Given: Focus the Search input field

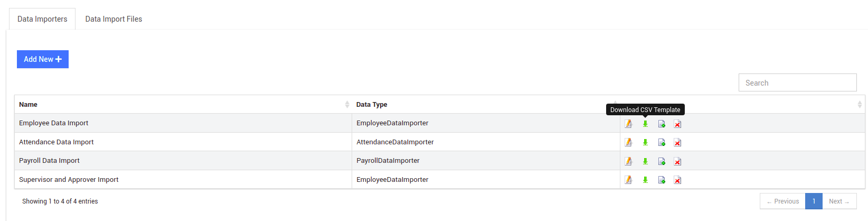Looking at the screenshot, I should [x=797, y=82].
